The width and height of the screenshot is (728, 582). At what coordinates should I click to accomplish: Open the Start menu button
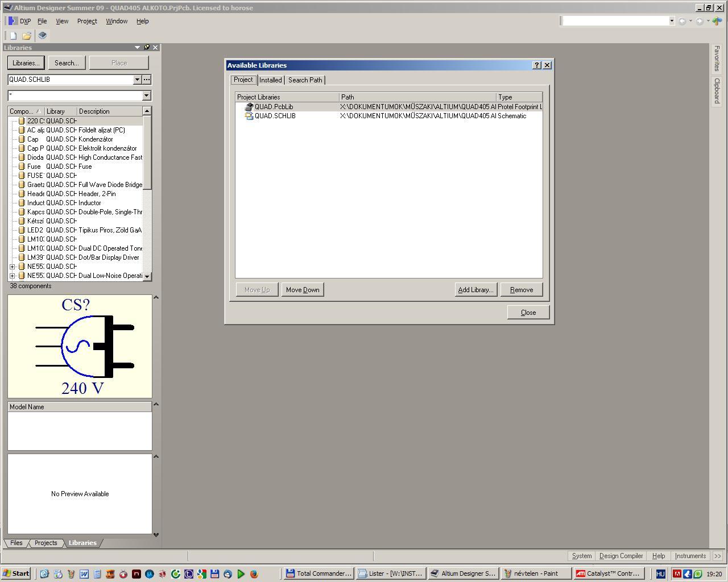point(16,573)
